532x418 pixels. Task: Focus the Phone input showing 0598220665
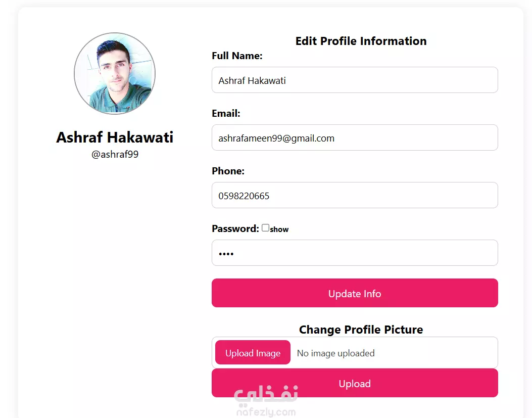(x=355, y=195)
